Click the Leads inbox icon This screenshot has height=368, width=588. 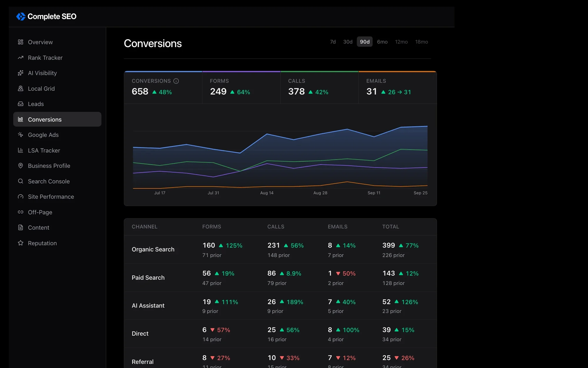21,104
